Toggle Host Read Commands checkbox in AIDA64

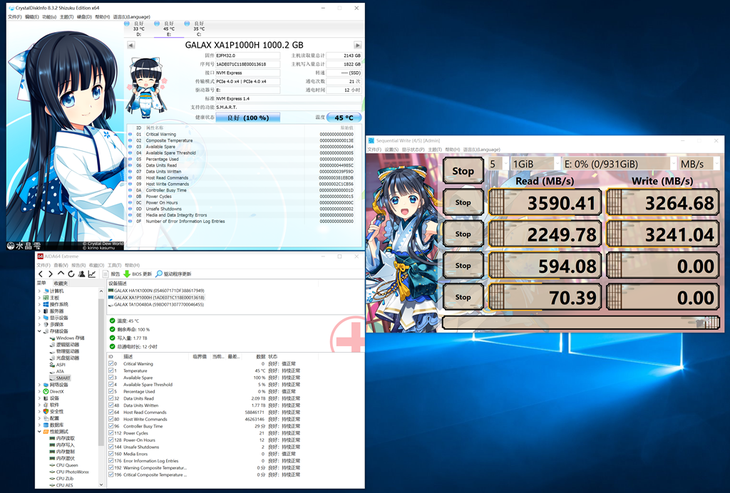(111, 412)
